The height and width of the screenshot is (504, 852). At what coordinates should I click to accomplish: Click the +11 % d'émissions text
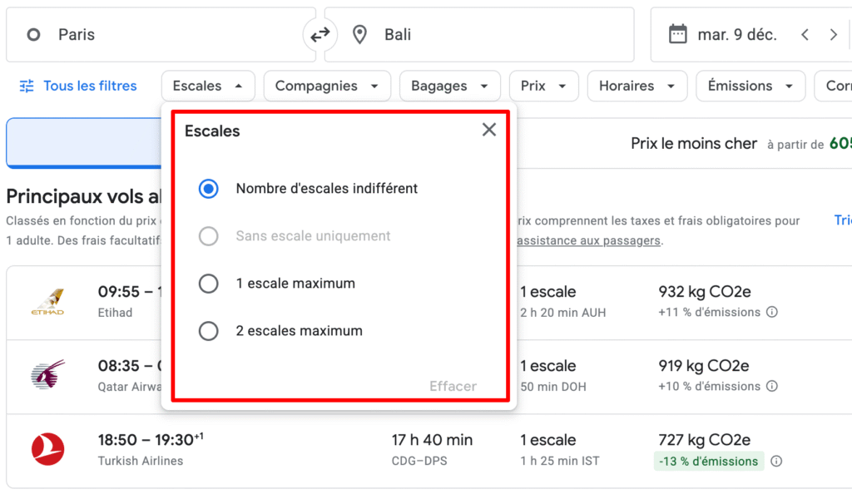click(709, 312)
